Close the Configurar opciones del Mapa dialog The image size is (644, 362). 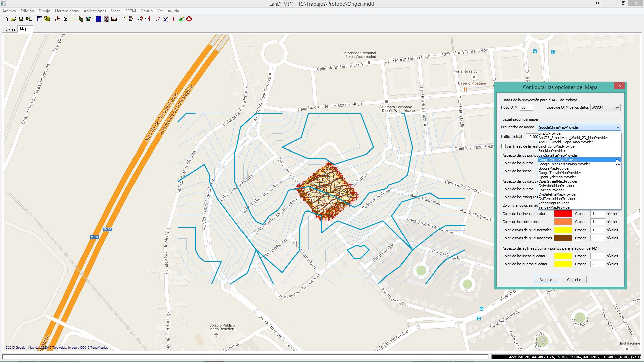619,86
